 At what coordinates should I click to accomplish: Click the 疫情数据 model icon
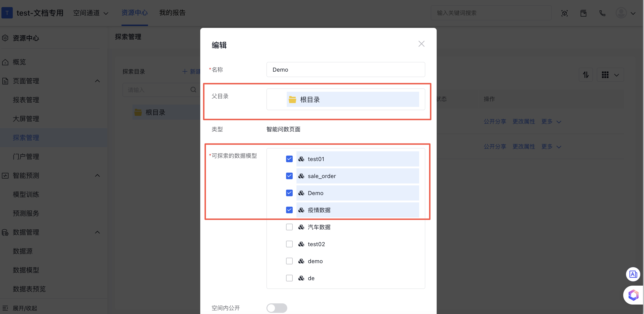pos(301,210)
